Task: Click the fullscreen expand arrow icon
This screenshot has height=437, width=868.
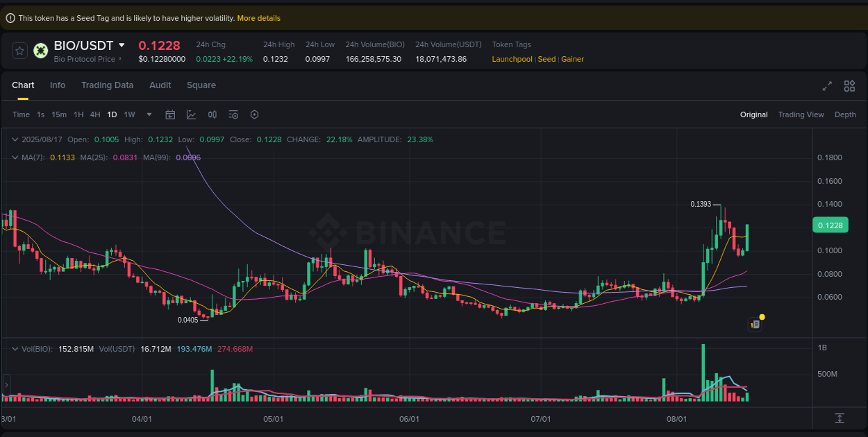Action: 826,85
